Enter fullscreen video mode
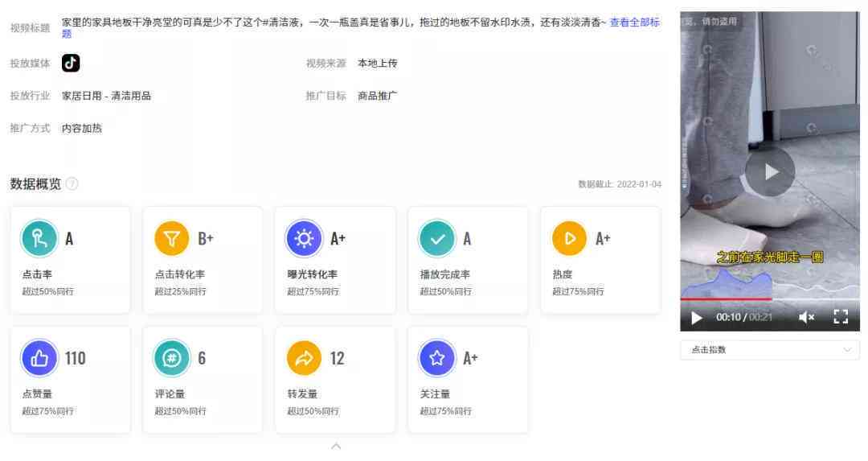 point(841,317)
